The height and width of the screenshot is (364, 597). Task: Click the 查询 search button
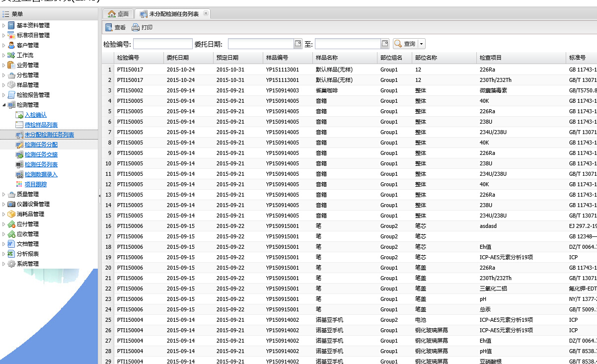[x=405, y=44]
